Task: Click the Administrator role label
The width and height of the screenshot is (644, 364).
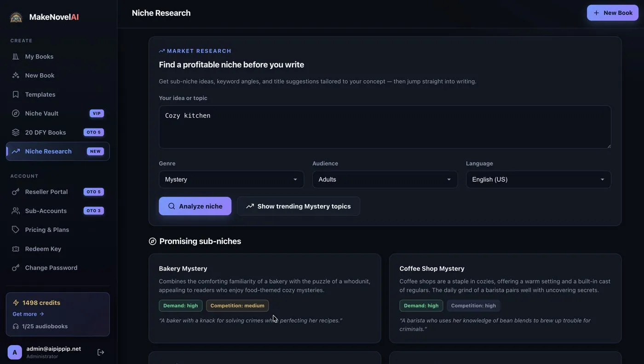Action: pyautogui.click(x=42, y=357)
